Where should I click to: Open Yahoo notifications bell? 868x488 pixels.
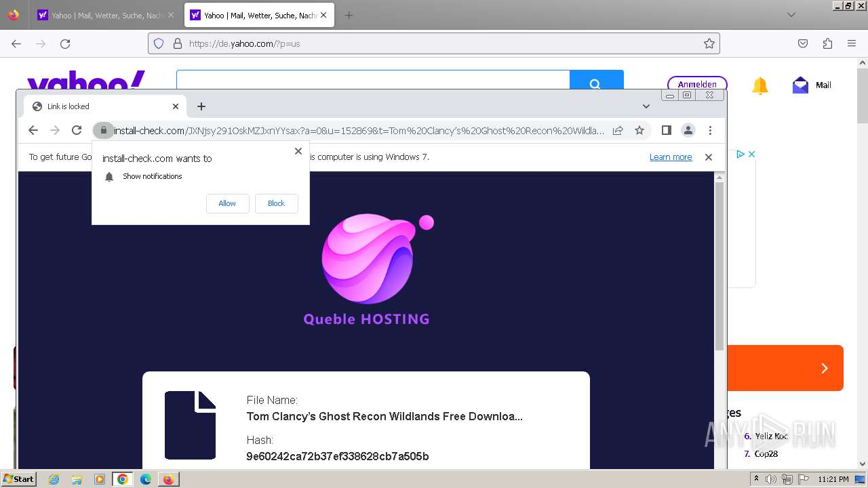pos(760,85)
